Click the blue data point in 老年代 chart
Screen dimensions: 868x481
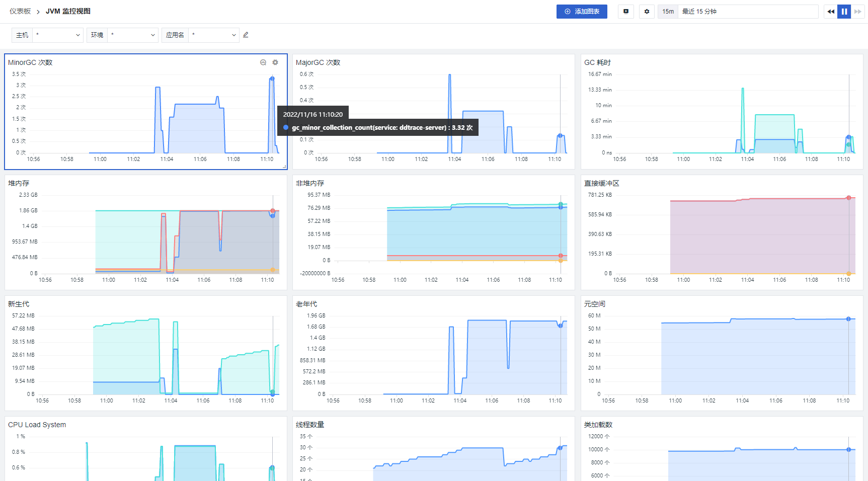[x=560, y=326]
